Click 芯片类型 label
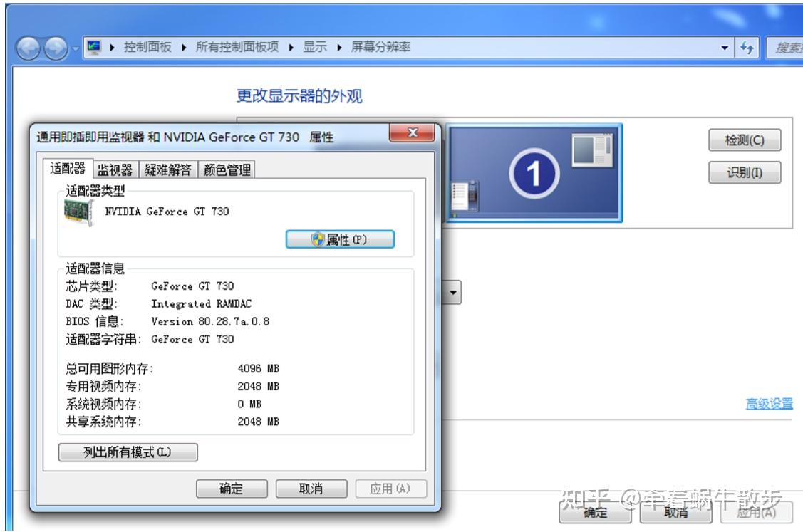Viewport: 803px width, 532px height. point(91,286)
